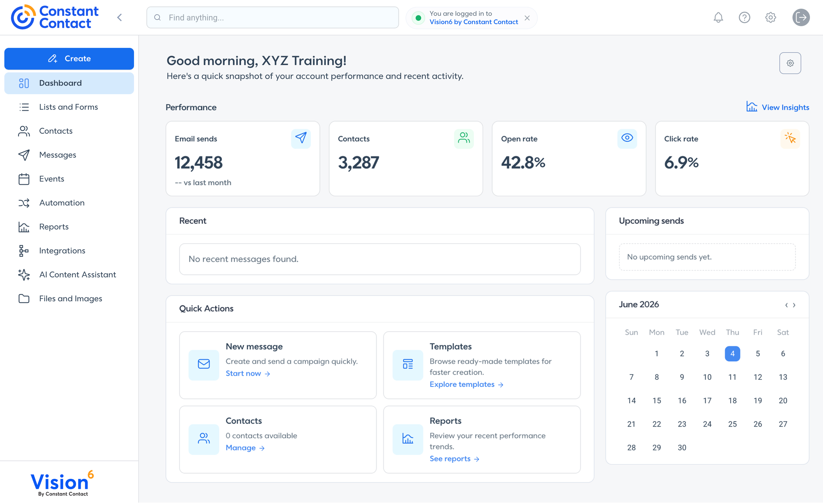The height and width of the screenshot is (504, 823).
Task: Click the Find anything search field
Action: [273, 17]
